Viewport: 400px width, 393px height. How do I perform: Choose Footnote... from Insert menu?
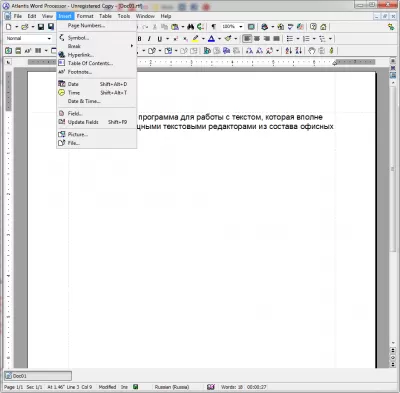[x=97, y=72]
